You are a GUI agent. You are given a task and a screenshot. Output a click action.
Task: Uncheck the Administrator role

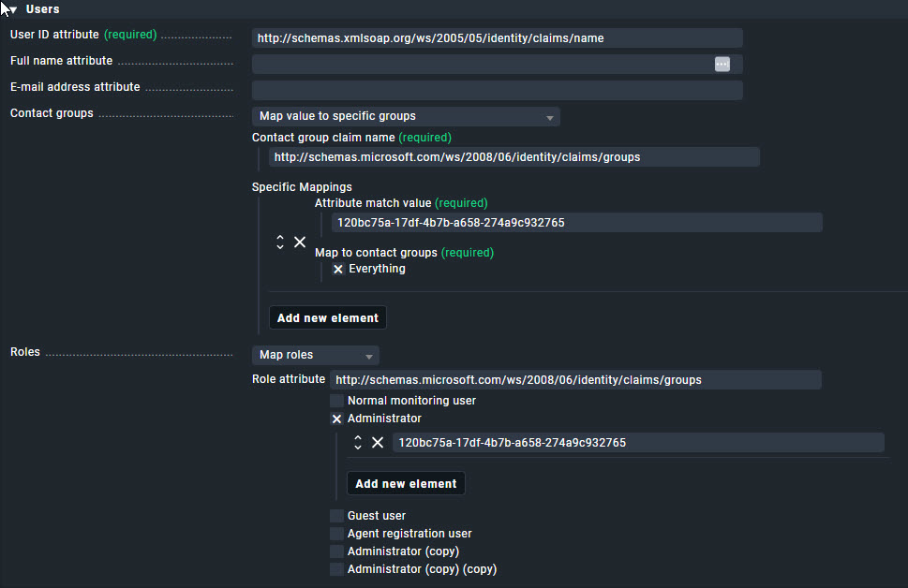tap(336, 419)
